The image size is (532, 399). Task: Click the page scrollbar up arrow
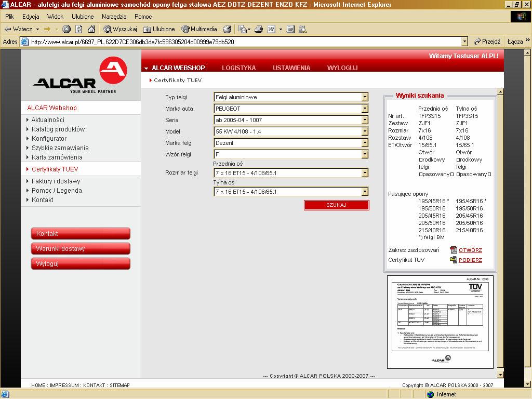click(x=527, y=53)
